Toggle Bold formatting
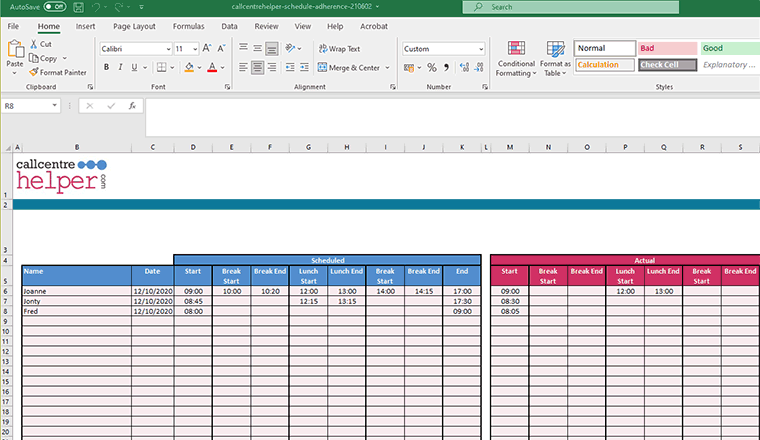This screenshot has width=760, height=440. (x=106, y=67)
